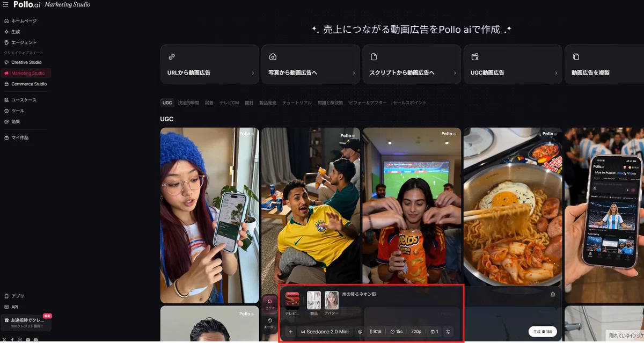Expand chevron on UGC動画広告 card

pos(555,73)
